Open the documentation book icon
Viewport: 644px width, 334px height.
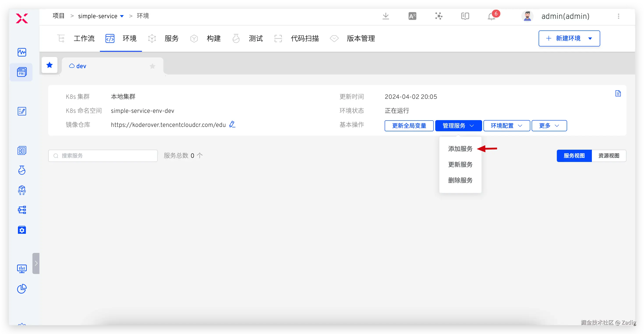click(x=465, y=16)
